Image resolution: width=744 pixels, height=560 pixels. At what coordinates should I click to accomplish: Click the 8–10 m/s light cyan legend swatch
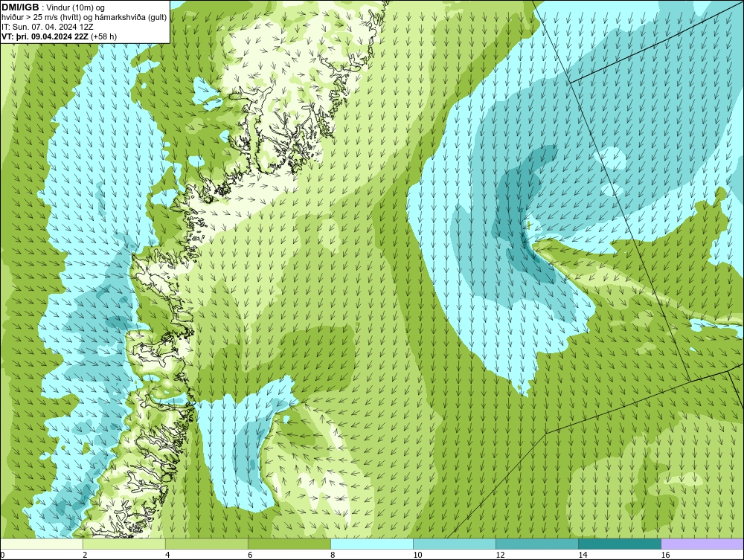click(372, 544)
